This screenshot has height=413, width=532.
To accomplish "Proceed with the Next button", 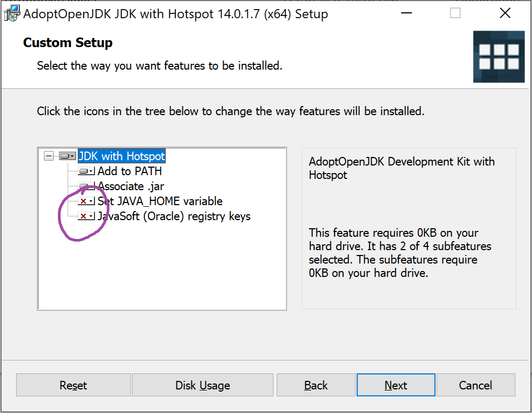I will tap(396, 385).
